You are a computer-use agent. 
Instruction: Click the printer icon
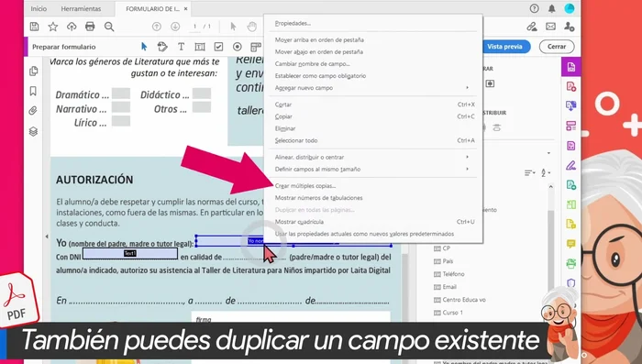(90, 27)
